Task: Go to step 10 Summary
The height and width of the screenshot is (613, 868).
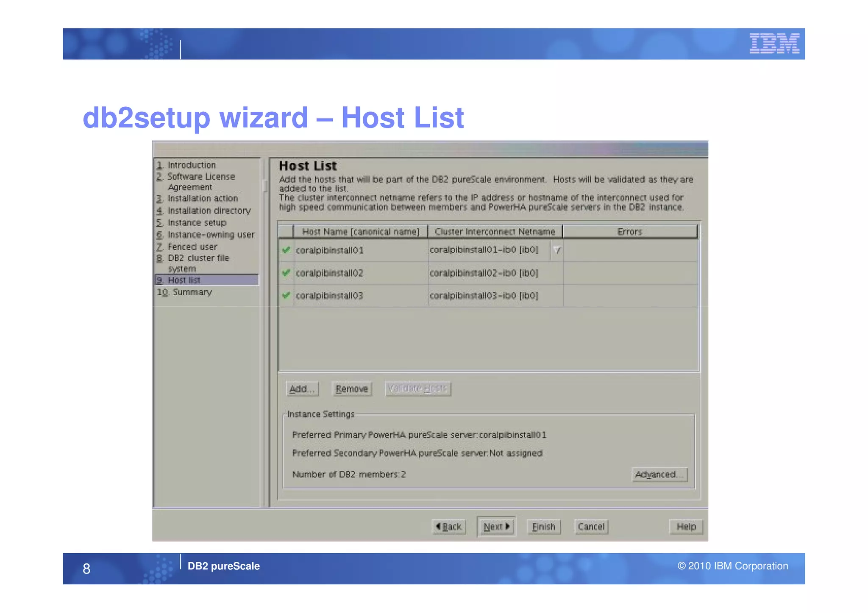Action: point(184,292)
